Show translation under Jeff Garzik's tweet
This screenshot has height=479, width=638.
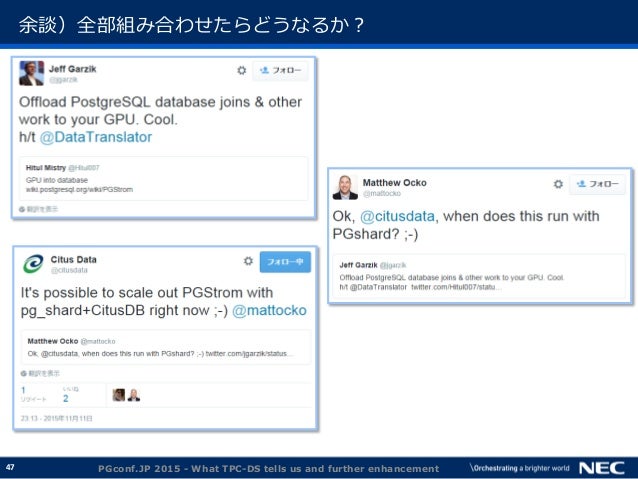[39, 209]
